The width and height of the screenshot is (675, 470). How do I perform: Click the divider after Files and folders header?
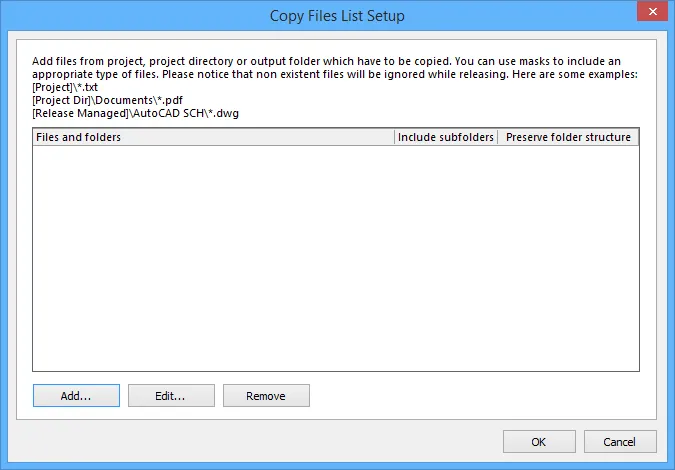click(395, 137)
